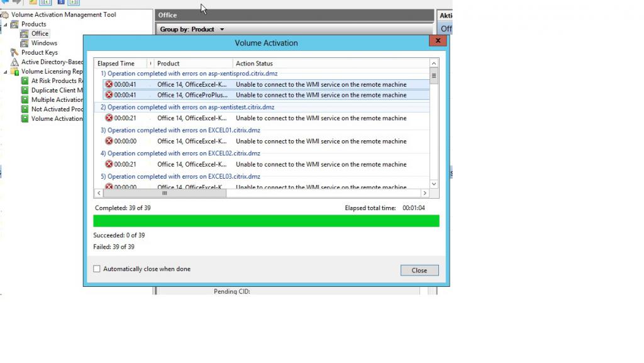644x363 pixels.
Task: Sort by the Product column header
Action: click(192, 64)
